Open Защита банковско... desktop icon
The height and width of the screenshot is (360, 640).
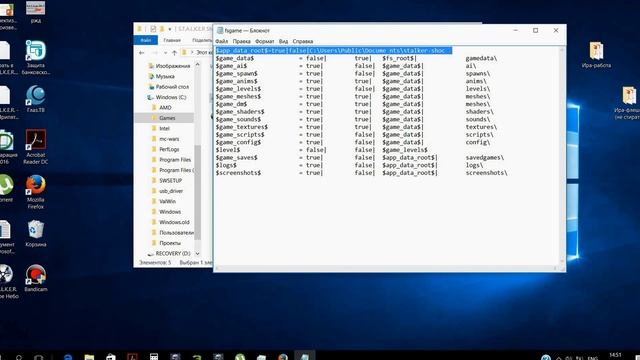click(36, 57)
